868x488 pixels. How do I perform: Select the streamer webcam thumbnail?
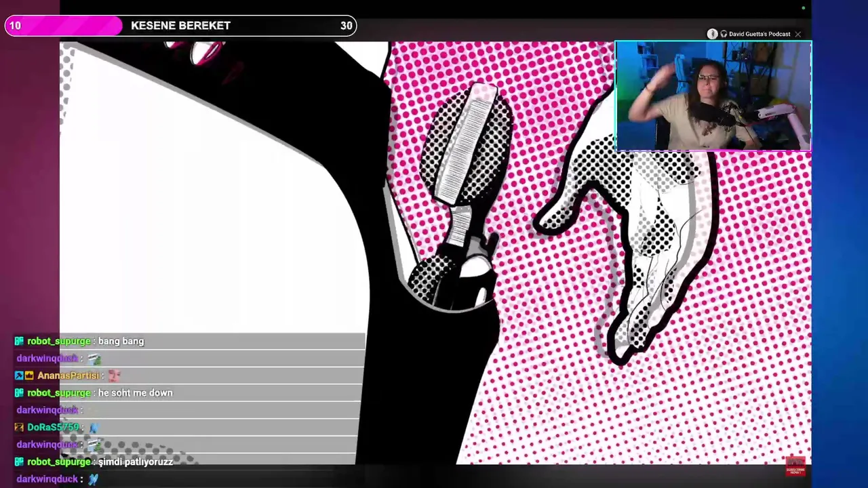click(713, 96)
